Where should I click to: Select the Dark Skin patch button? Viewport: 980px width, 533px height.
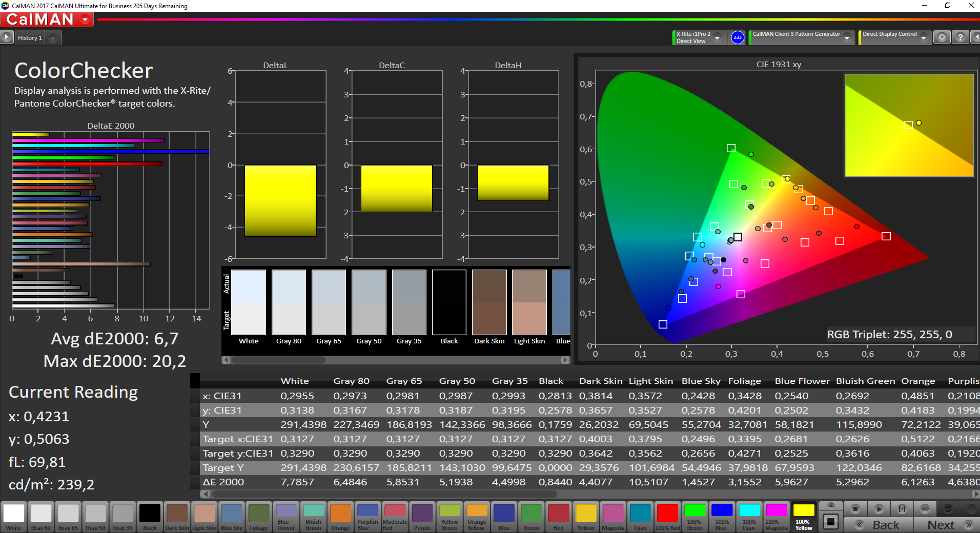(x=177, y=517)
